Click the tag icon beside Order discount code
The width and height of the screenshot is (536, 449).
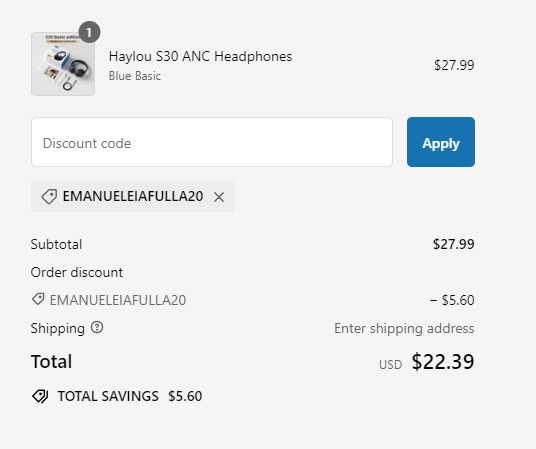pyautogui.click(x=38, y=299)
